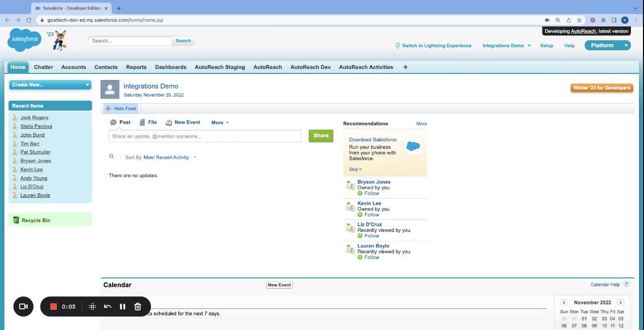The height and width of the screenshot is (330, 644).
Task: Open the More dropdown in publisher
Action: click(220, 122)
